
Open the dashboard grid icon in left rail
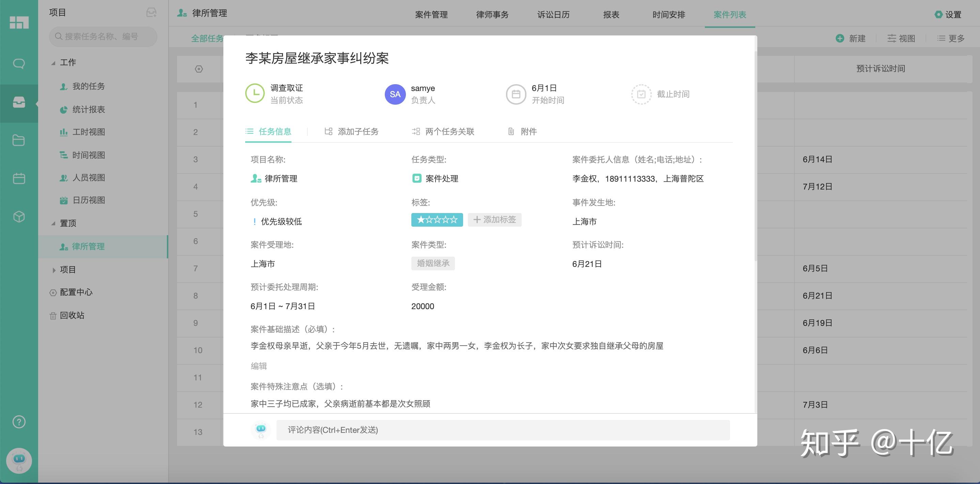(x=19, y=22)
